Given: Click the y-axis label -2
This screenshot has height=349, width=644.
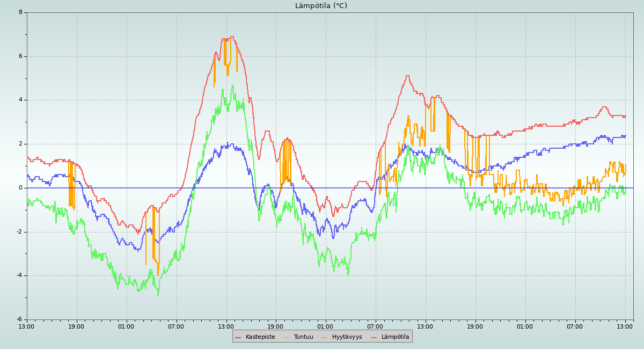Looking at the screenshot, I should click(x=19, y=232).
